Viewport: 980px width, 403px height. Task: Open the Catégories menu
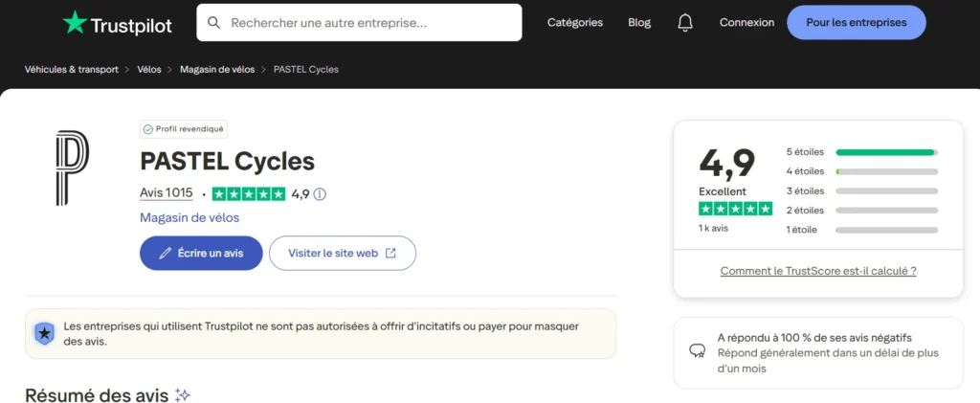[x=575, y=22]
